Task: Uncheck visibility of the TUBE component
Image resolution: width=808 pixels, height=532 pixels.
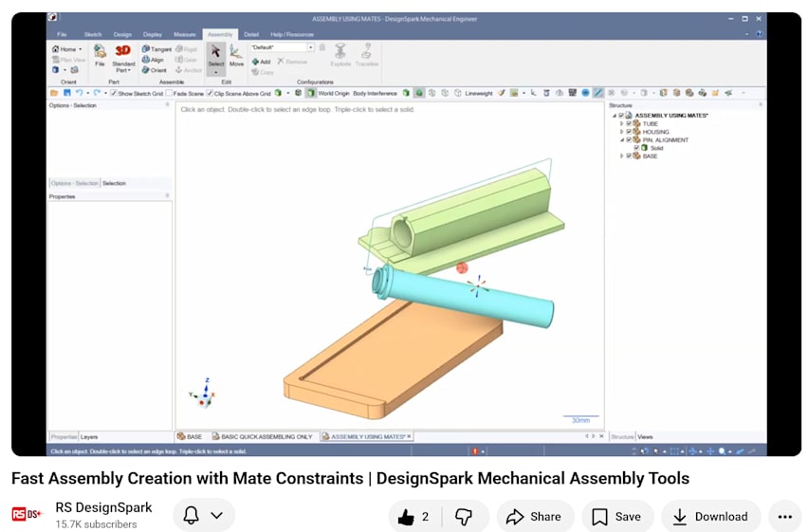Action: click(x=629, y=123)
